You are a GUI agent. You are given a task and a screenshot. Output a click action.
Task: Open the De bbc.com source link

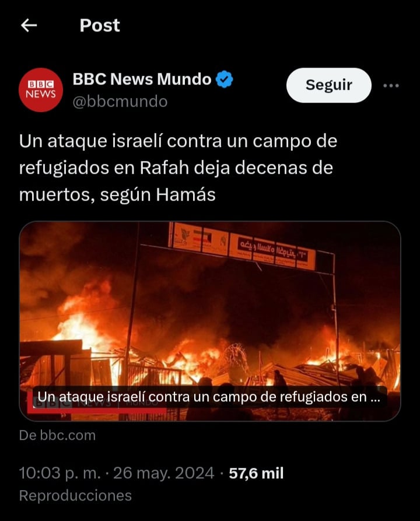coord(57,435)
